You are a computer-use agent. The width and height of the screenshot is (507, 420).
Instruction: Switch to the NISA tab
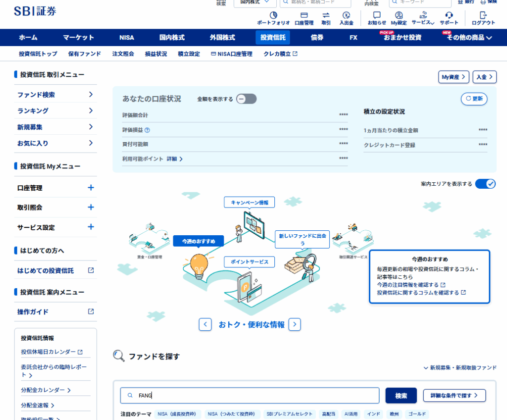click(x=127, y=38)
